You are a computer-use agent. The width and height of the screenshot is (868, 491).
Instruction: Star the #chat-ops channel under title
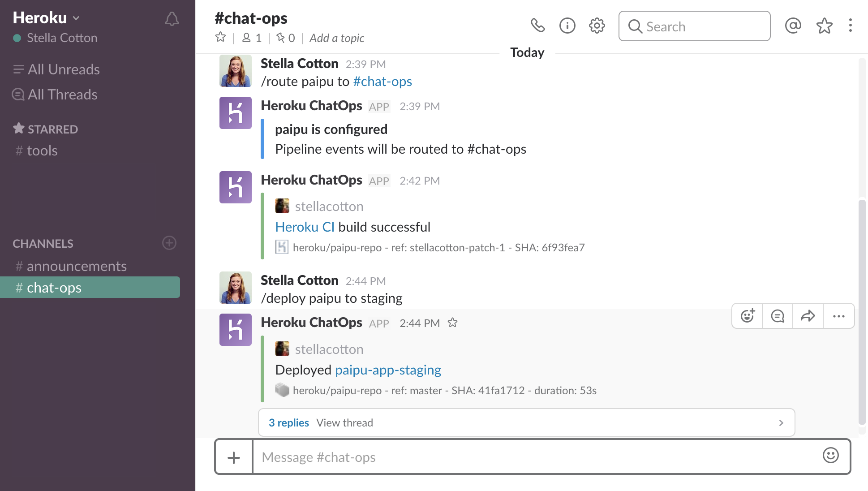click(x=220, y=37)
